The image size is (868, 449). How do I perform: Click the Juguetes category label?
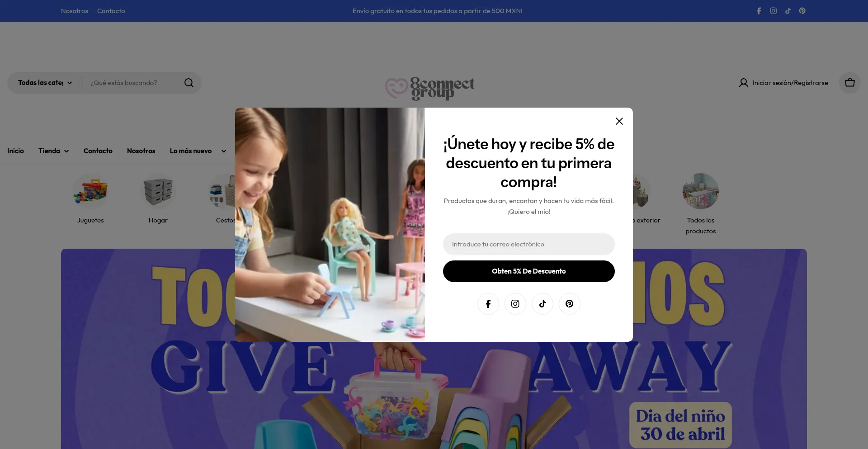point(90,220)
